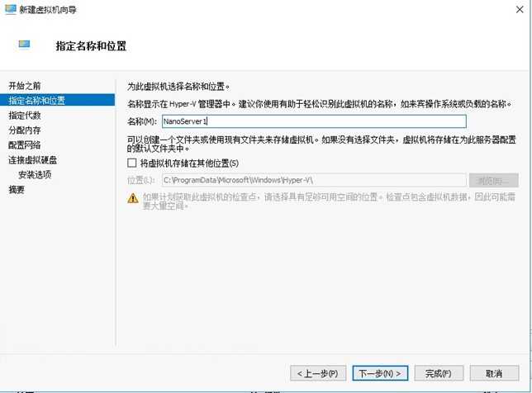Cancel the wizard with 取消
532x393 pixels.
click(494, 373)
